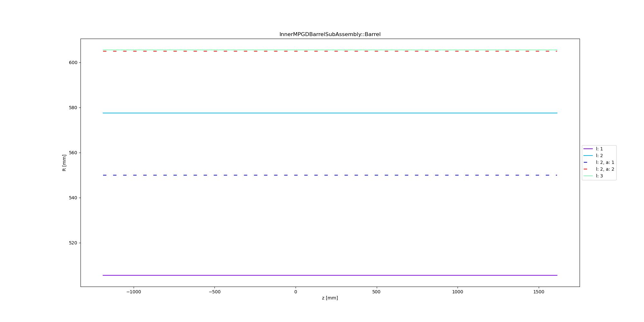Click the y-axis tick label 520

pos(73,243)
